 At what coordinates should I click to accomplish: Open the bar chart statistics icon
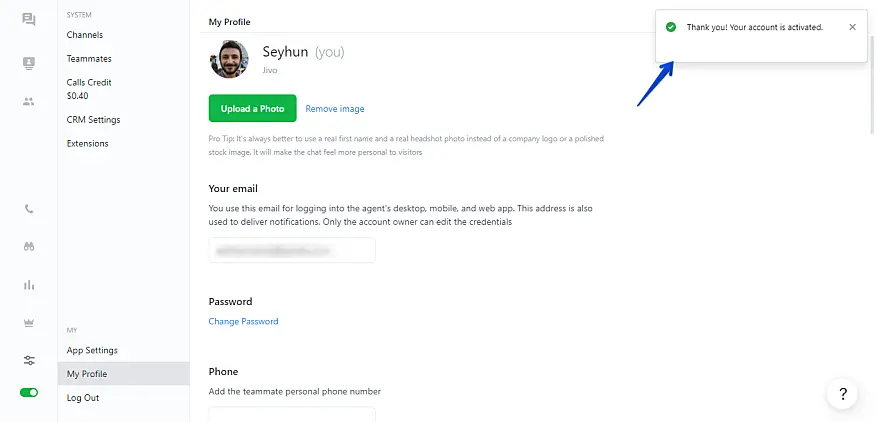tap(28, 285)
